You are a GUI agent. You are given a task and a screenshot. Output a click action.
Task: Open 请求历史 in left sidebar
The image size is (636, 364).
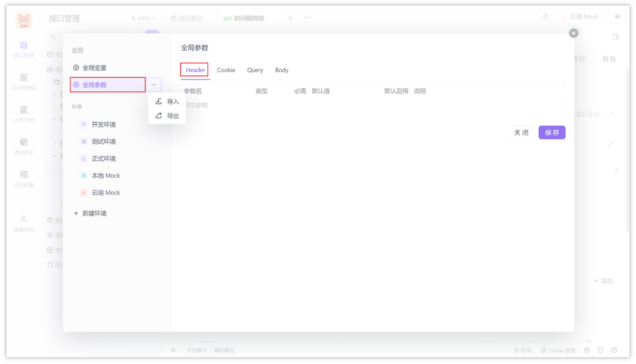(23, 146)
